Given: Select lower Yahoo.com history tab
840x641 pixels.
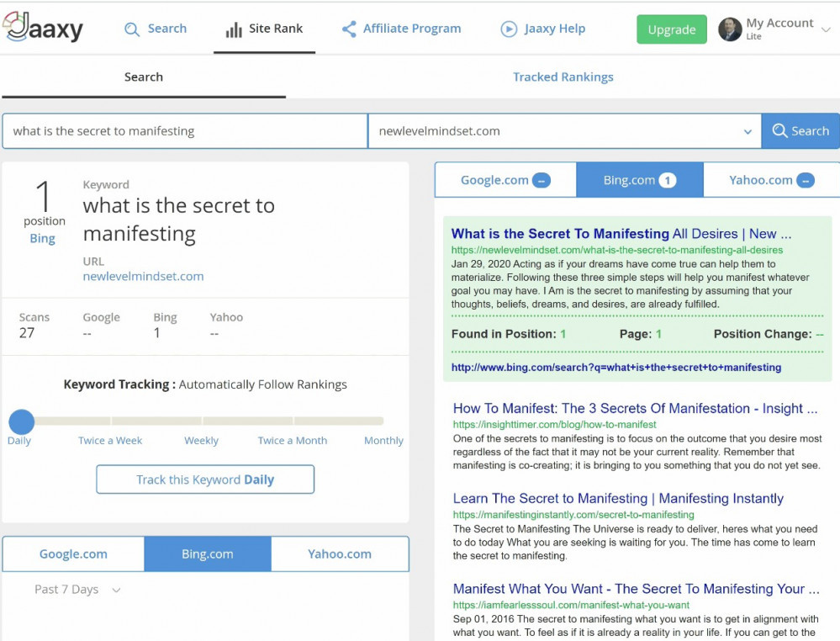Looking at the screenshot, I should [340, 554].
